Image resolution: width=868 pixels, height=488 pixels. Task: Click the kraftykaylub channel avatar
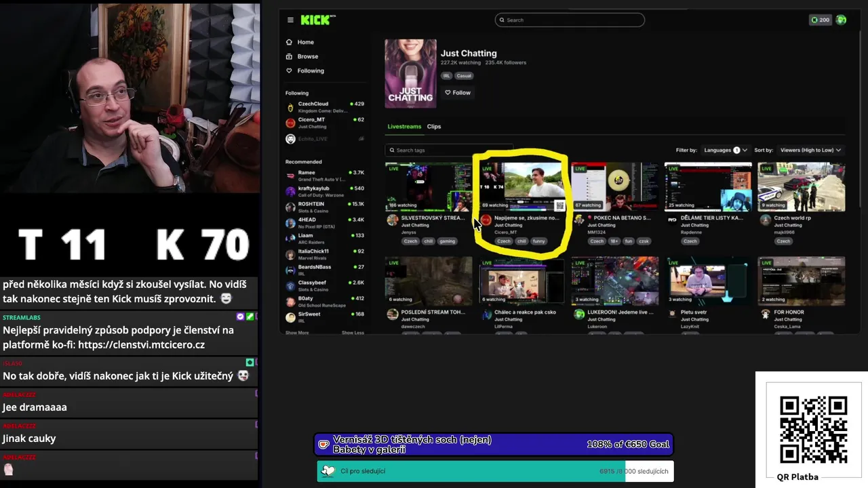pos(290,191)
